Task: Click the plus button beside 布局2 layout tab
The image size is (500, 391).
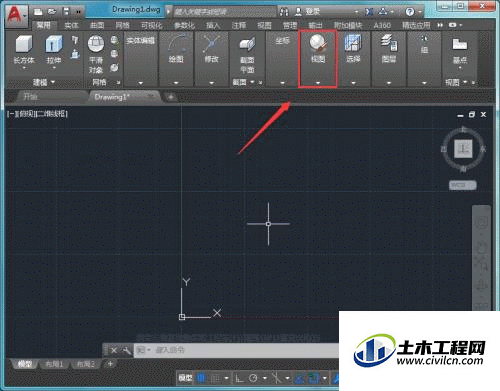Action: pos(110,364)
